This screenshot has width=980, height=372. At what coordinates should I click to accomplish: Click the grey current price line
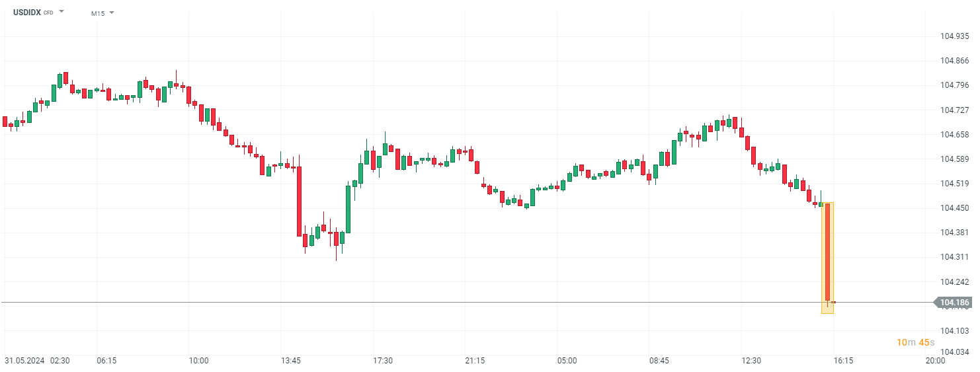pyautogui.click(x=463, y=303)
